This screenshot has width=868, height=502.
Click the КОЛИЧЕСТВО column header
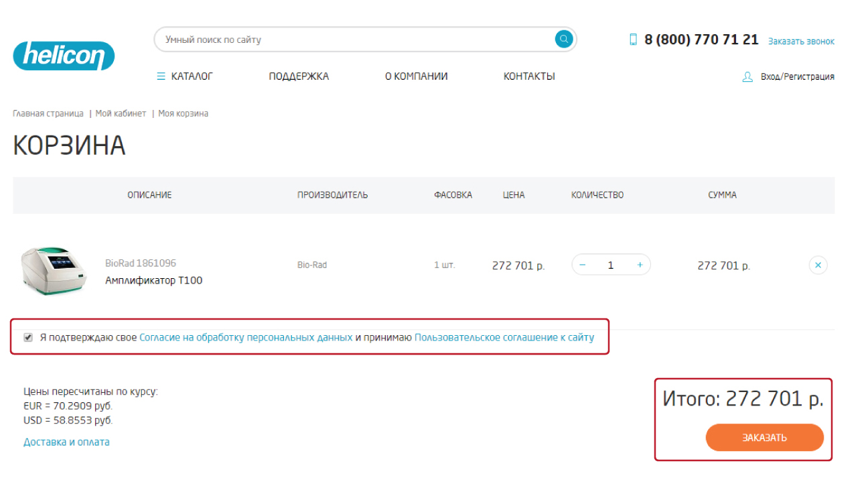tap(597, 195)
